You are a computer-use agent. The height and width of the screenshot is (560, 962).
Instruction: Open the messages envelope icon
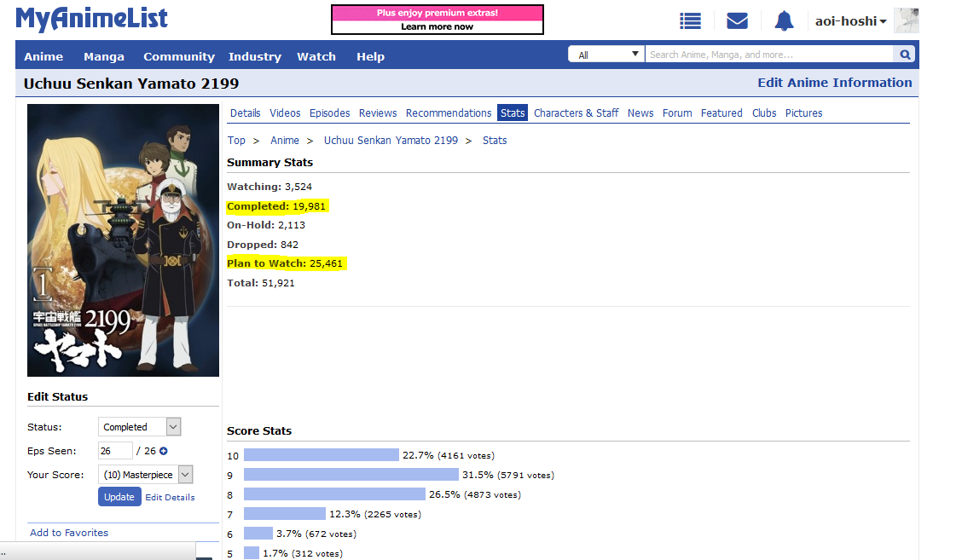737,20
